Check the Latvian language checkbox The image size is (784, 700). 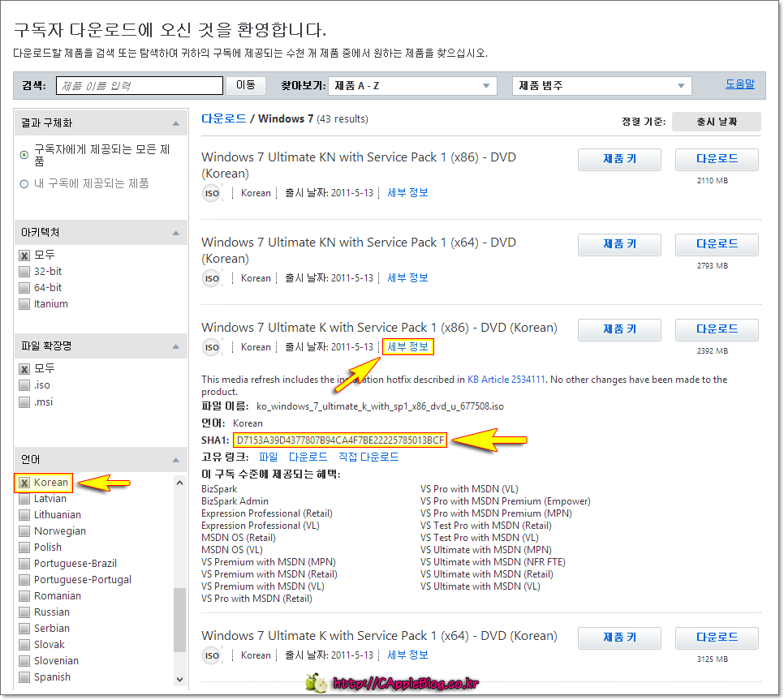(x=24, y=499)
